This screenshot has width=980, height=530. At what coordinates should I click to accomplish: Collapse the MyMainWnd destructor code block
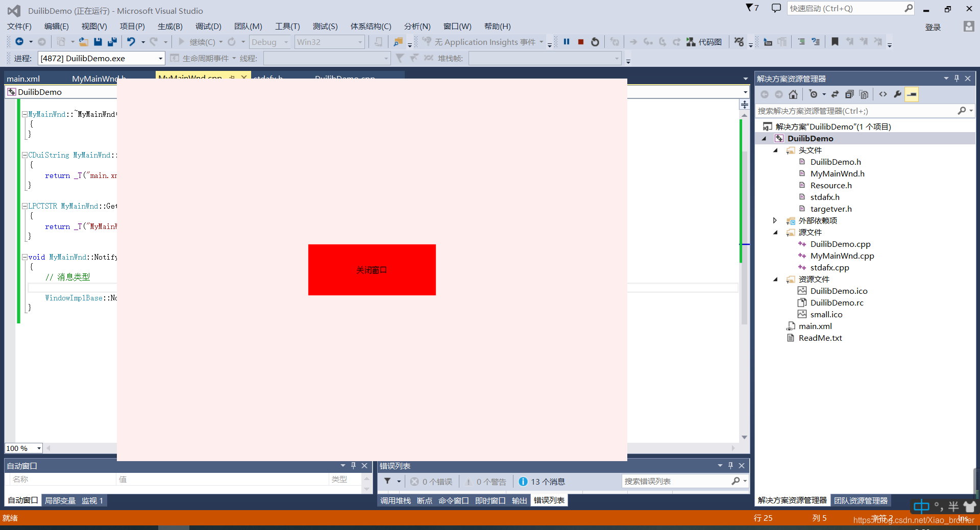24,114
